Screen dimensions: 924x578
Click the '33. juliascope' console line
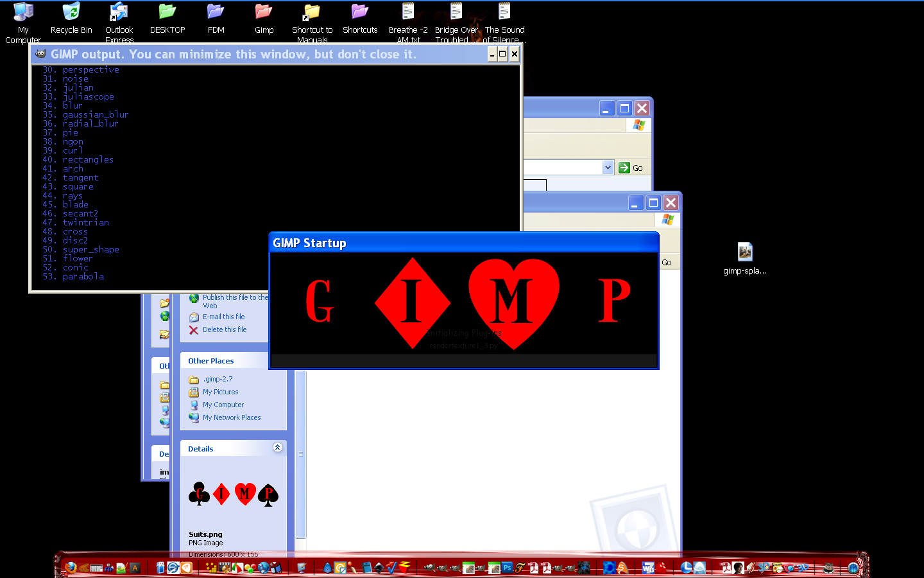tap(78, 96)
